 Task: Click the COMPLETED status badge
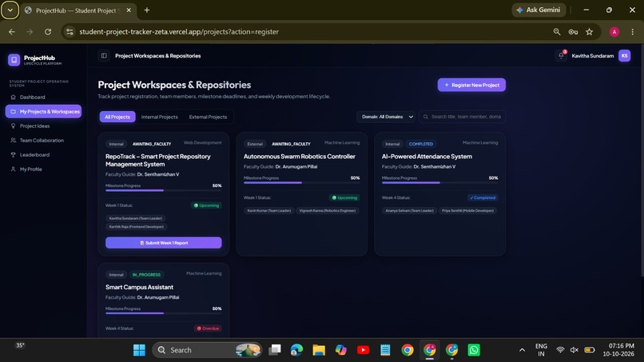(x=421, y=144)
